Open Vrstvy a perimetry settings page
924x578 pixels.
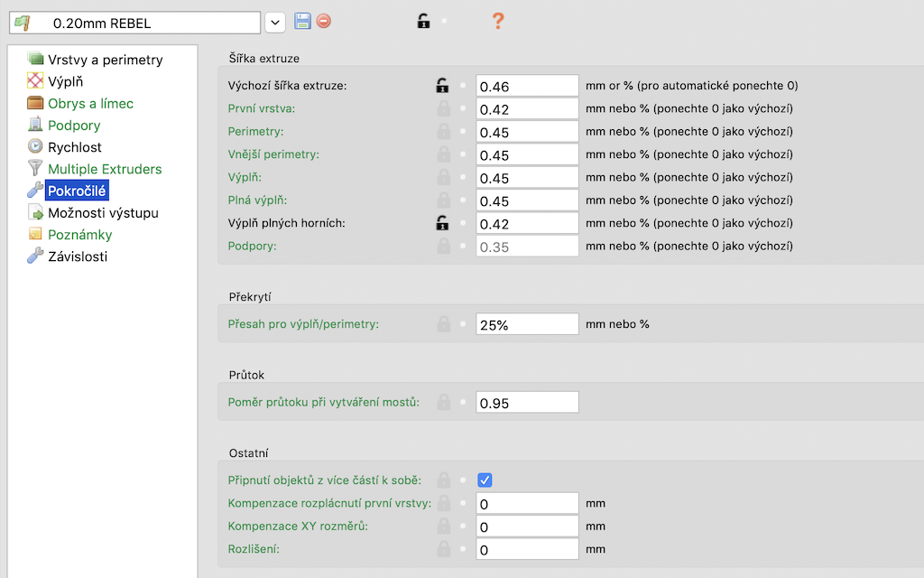(105, 60)
